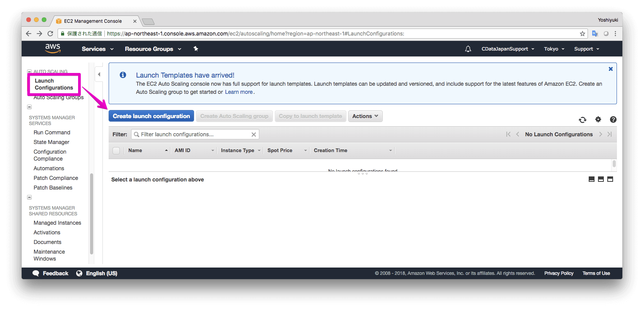This screenshot has width=644, height=310.
Task: Maximize the details pane layout
Action: (x=610, y=179)
